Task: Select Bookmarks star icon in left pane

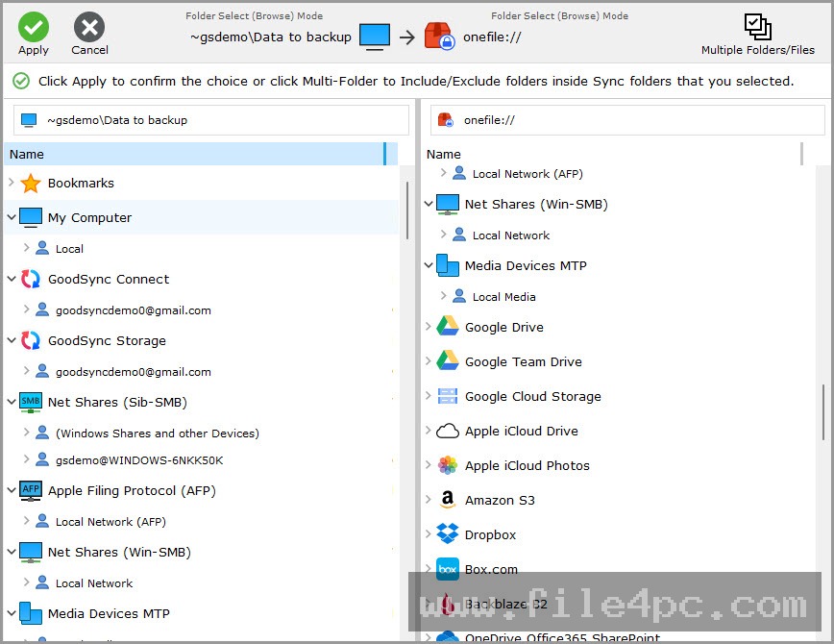Action: tap(31, 183)
